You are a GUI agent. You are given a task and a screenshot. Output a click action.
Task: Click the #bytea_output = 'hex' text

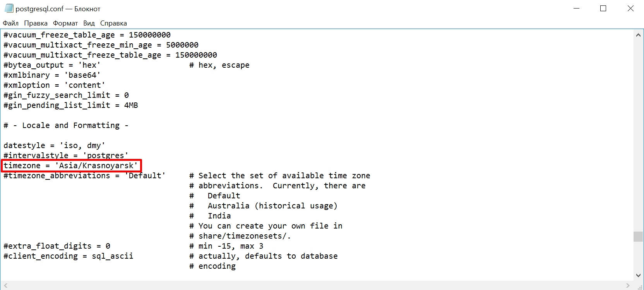(52, 65)
